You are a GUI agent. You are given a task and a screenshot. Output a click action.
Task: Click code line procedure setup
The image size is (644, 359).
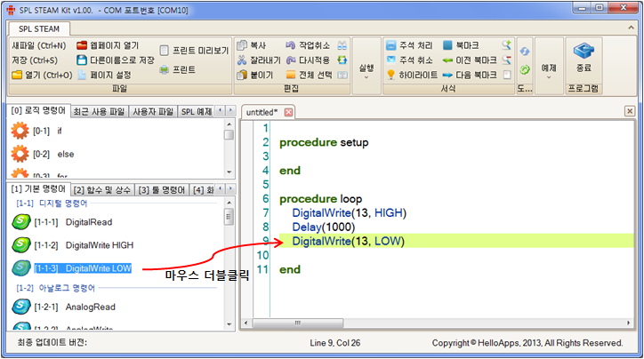(x=324, y=142)
